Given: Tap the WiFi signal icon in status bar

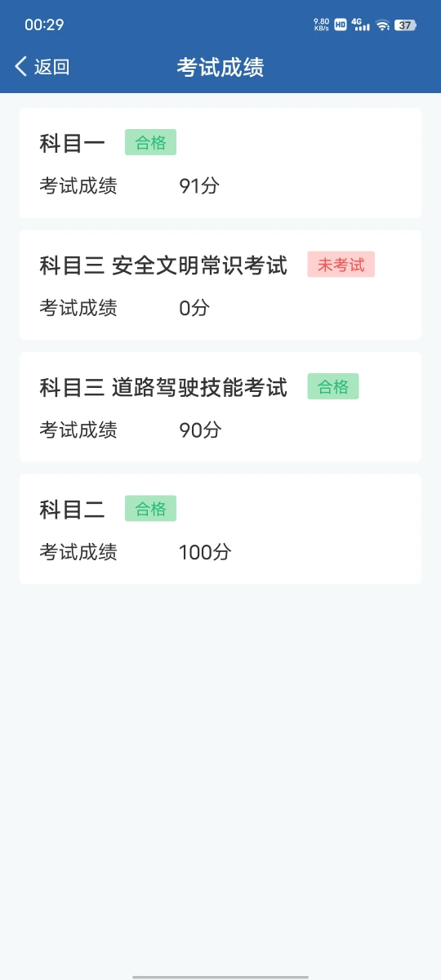Looking at the screenshot, I should coord(382,25).
